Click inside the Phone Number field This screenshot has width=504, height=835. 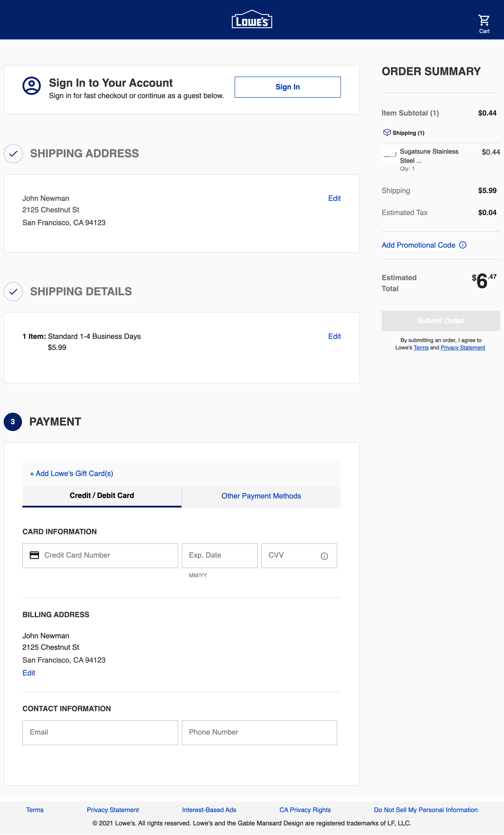[x=259, y=732]
